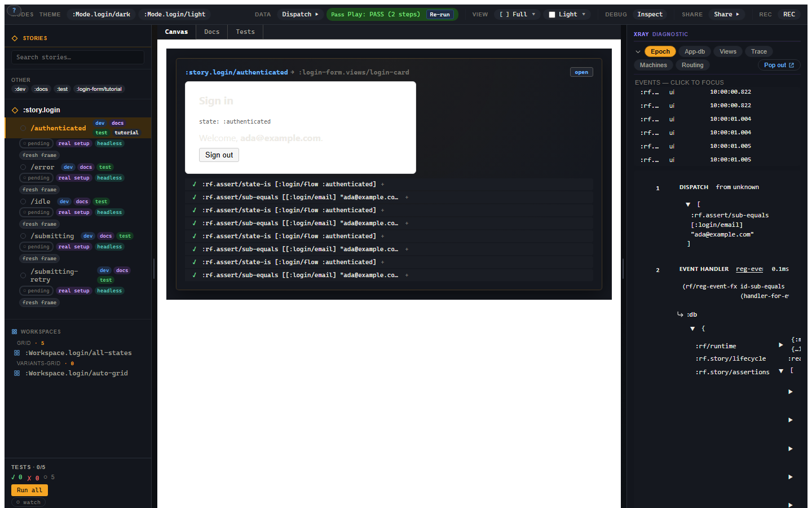Select the circle beside /idle story

coord(23,202)
